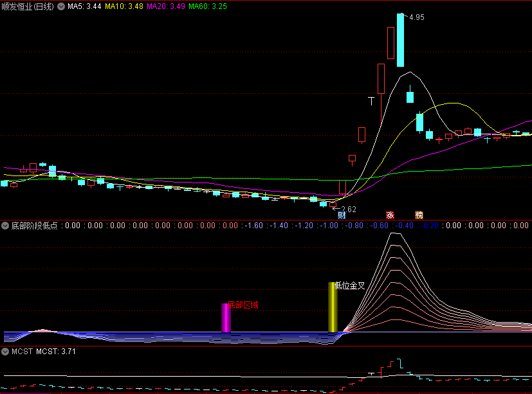Viewport: 532px width, 394px height.
Task: Click the 榜 ranking marker icon
Action: coord(419,215)
